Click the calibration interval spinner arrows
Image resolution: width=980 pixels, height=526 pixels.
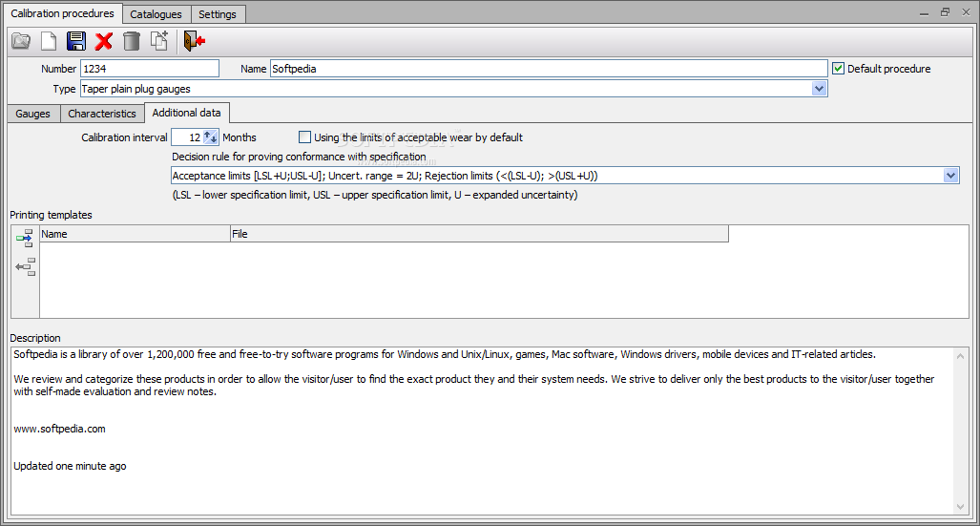[x=211, y=137]
